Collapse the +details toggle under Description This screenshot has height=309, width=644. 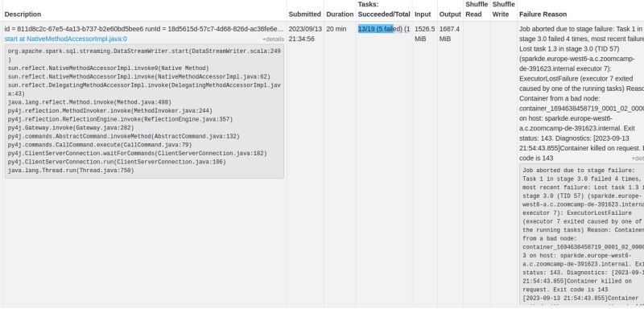(x=273, y=39)
